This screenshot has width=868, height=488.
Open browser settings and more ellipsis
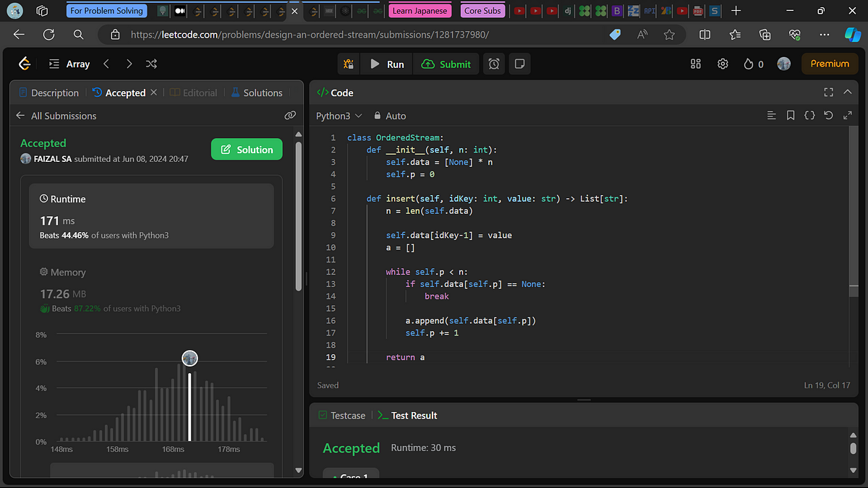pyautogui.click(x=825, y=34)
